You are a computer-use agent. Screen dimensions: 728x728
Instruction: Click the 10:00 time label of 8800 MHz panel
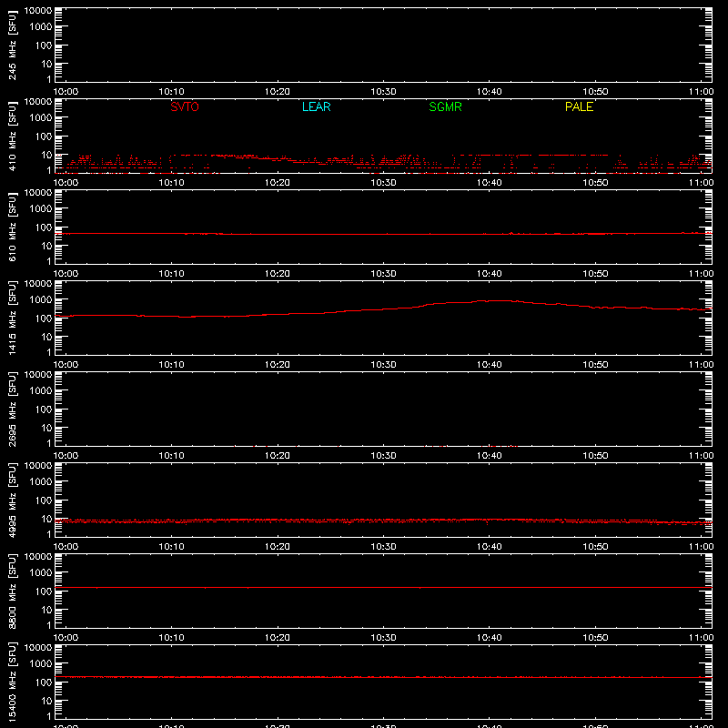tap(66, 638)
